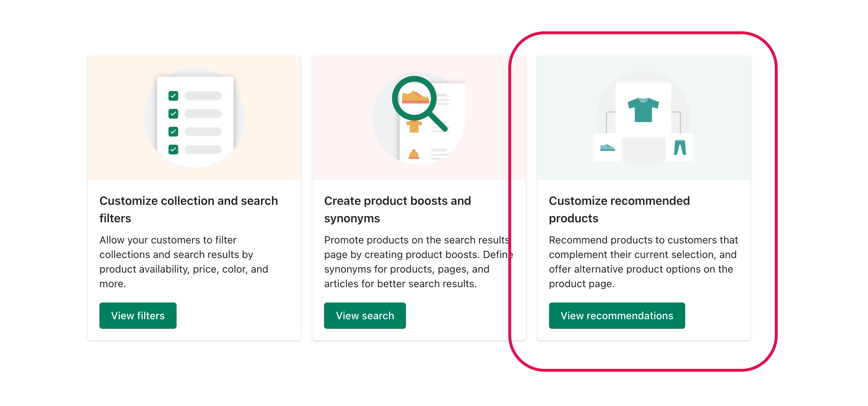The width and height of the screenshot is (868, 406).
Task: Click the orange t-shirt icon in search list
Action: (414, 126)
